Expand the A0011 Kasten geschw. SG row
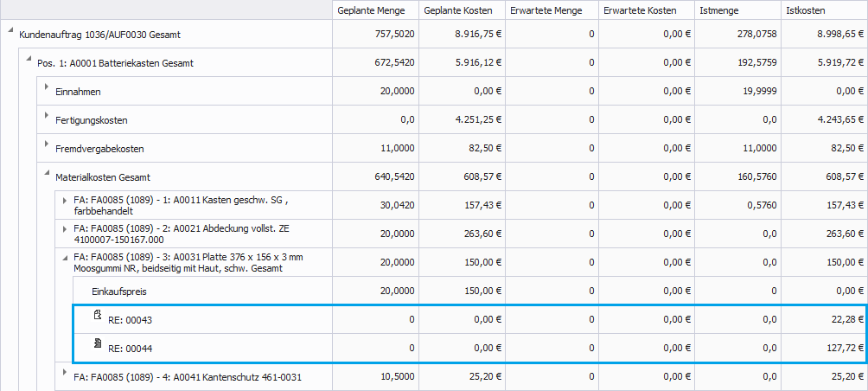This screenshot has height=391, width=868. pyautogui.click(x=65, y=200)
